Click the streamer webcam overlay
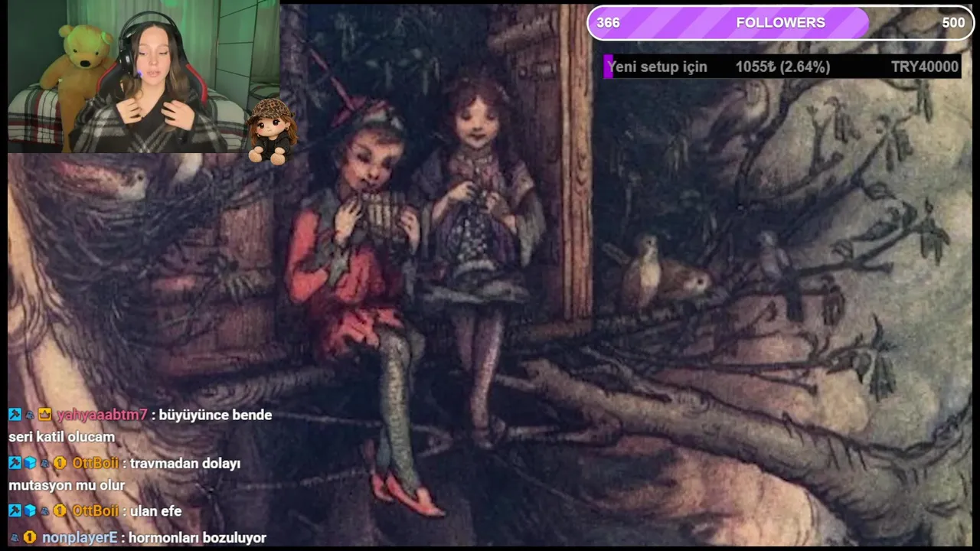 pyautogui.click(x=143, y=77)
